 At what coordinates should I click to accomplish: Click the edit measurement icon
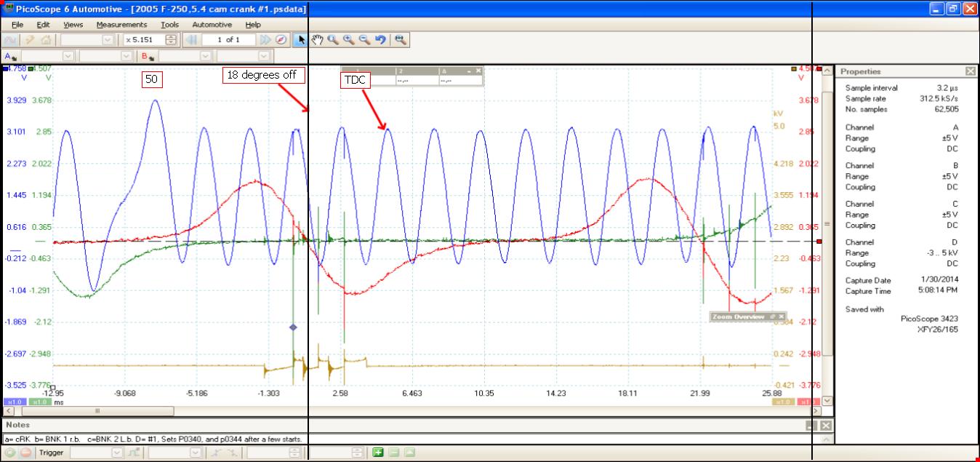click(409, 453)
